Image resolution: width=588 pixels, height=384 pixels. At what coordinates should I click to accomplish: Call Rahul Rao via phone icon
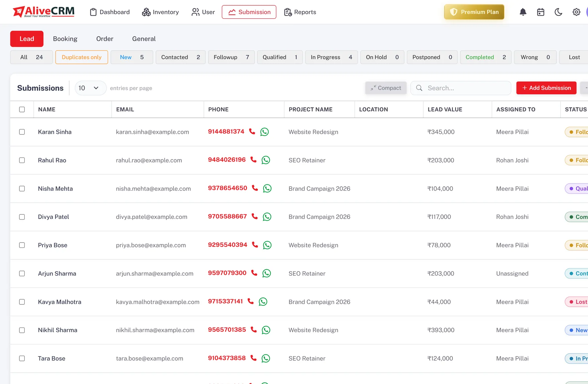[254, 160]
